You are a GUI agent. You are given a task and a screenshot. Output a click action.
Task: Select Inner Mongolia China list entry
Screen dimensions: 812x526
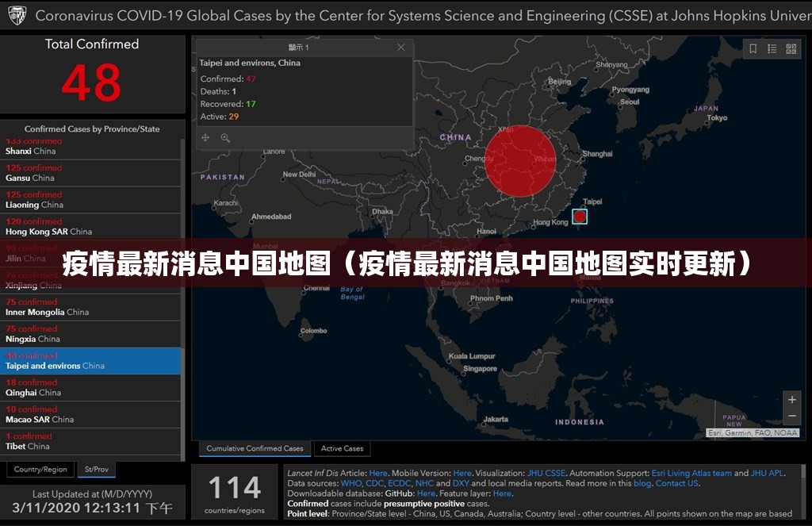(x=47, y=307)
